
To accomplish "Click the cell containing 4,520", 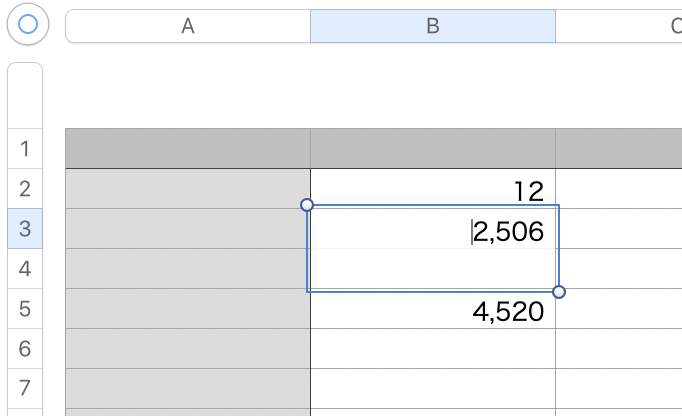I will pyautogui.click(x=432, y=311).
